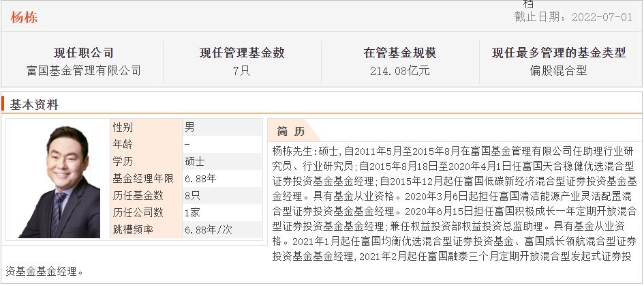This screenshot has height=286, width=644.
Task: Click the fund manager portrait photo
Action: [59, 182]
